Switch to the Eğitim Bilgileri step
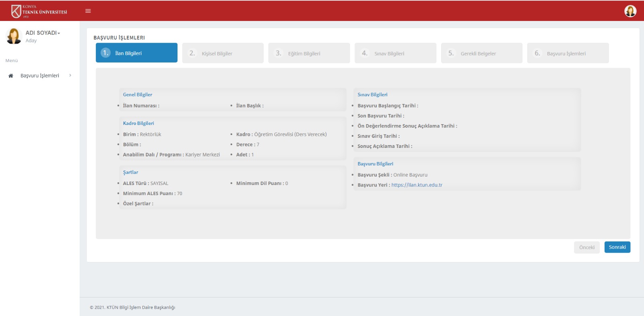644x316 pixels. pos(309,53)
